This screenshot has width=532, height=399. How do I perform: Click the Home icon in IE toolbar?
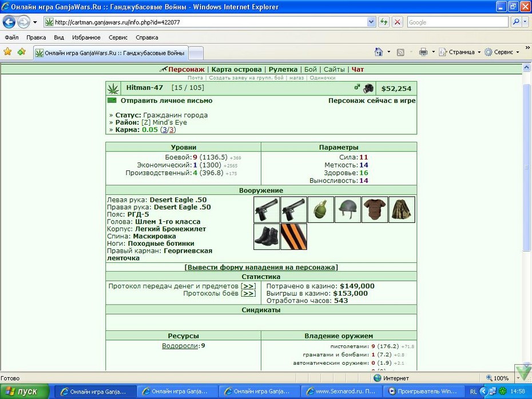pos(379,52)
